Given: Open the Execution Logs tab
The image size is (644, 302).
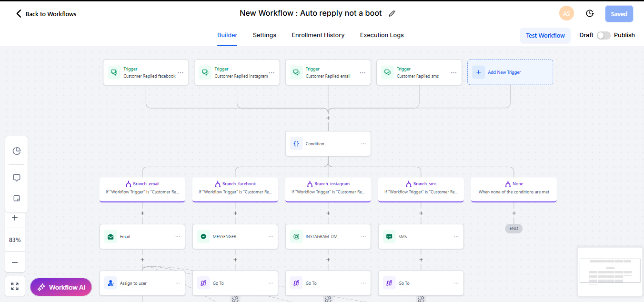Looking at the screenshot, I should click(x=382, y=35).
